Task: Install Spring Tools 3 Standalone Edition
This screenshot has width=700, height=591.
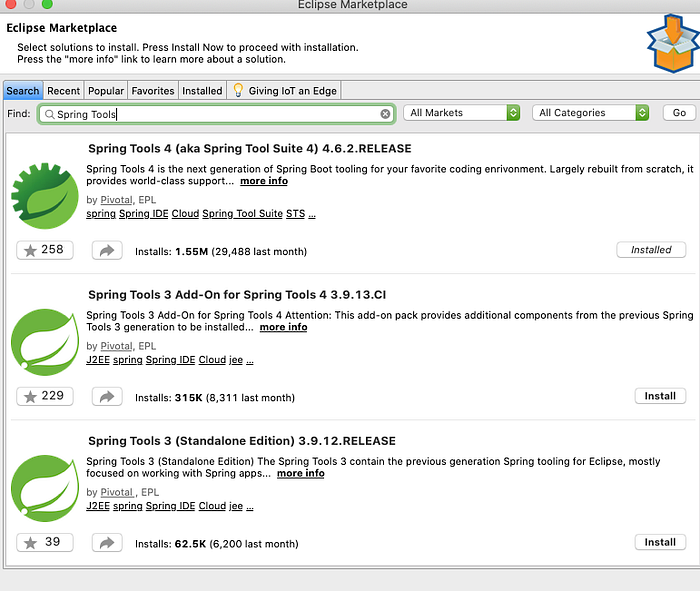Action: (x=660, y=542)
